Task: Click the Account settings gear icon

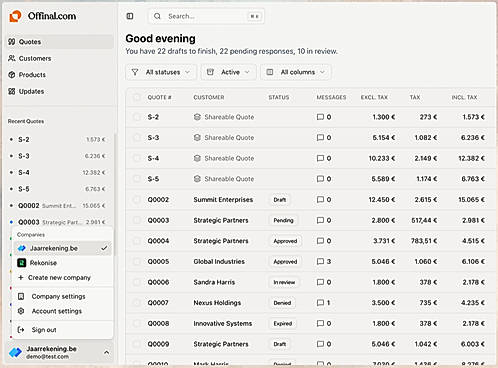Action: [x=21, y=311]
